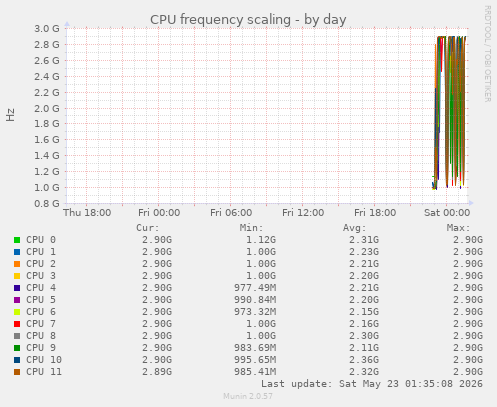Click CPU 5 minimum value 990.84M
Viewport: 497px width, 407px height.
[255, 300]
